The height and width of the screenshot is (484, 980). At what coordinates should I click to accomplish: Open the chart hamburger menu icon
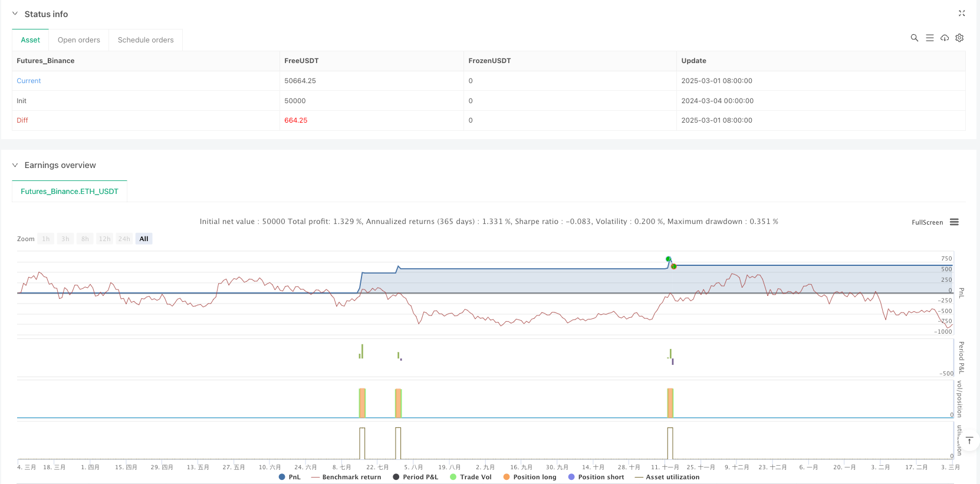click(x=954, y=222)
